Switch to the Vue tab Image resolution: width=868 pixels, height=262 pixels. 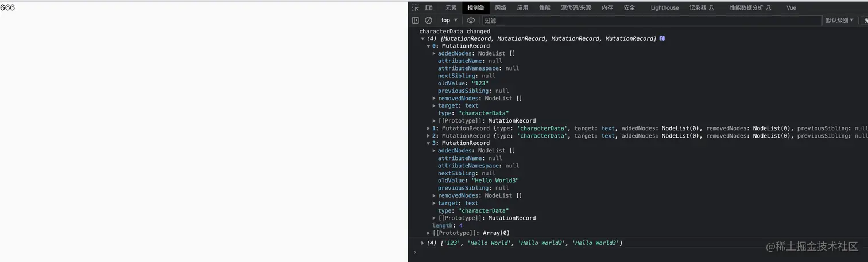tap(791, 7)
